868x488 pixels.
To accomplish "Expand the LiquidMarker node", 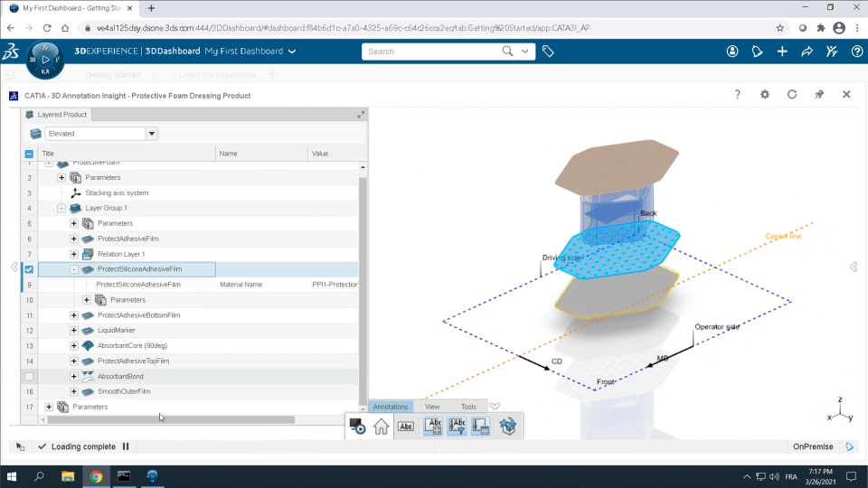I will pos(74,331).
